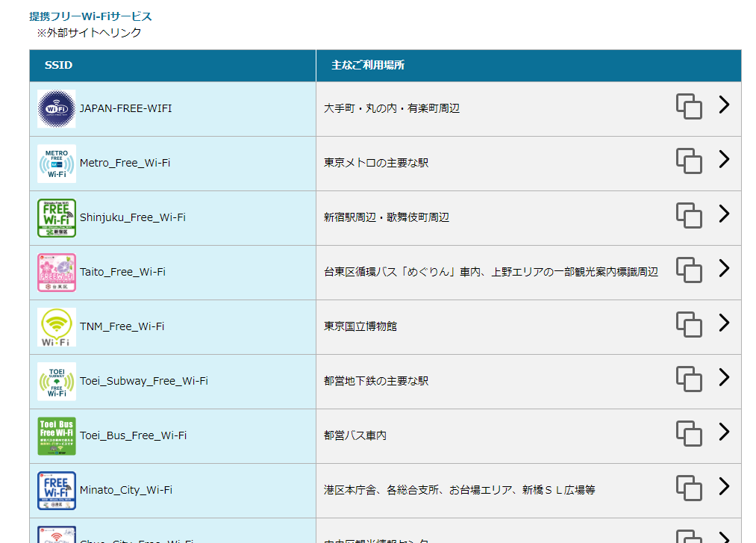Click the 都営地下鉄の主要な駅 location text
The height and width of the screenshot is (543, 756).
[376, 382]
